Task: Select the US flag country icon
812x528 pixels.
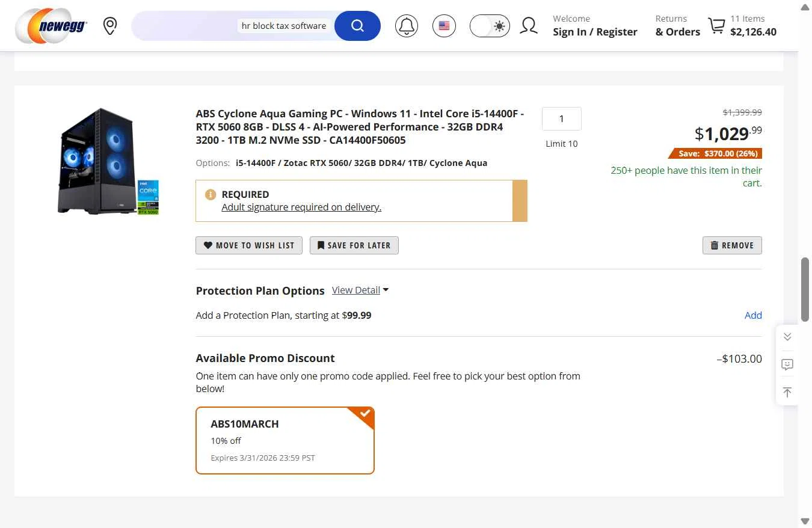Action: click(x=444, y=26)
